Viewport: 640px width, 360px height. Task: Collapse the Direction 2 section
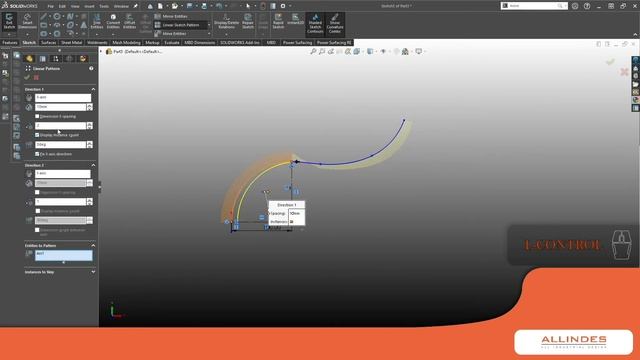click(x=93, y=165)
